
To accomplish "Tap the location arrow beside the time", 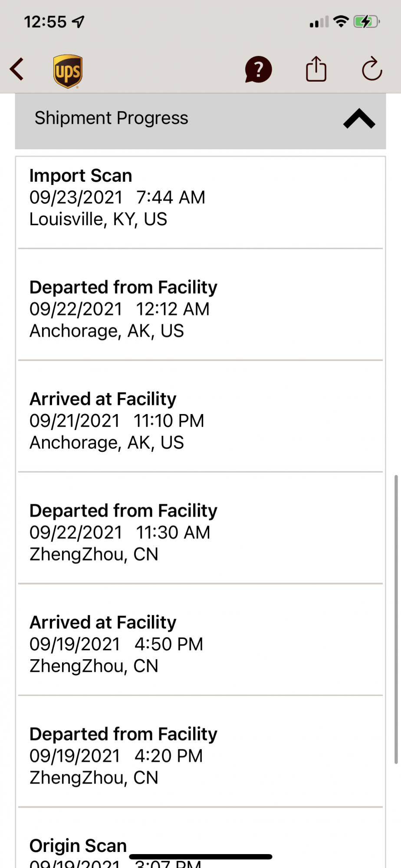I will [x=79, y=22].
